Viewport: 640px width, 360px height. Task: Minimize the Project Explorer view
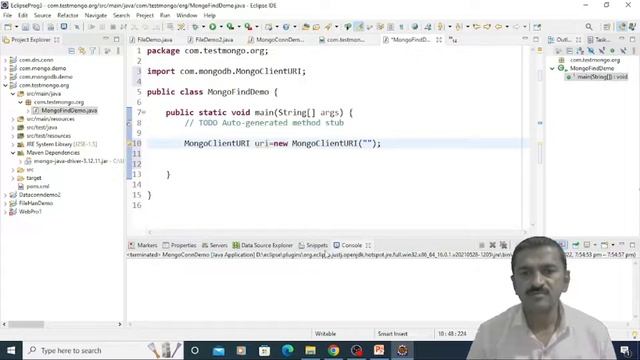(x=106, y=40)
